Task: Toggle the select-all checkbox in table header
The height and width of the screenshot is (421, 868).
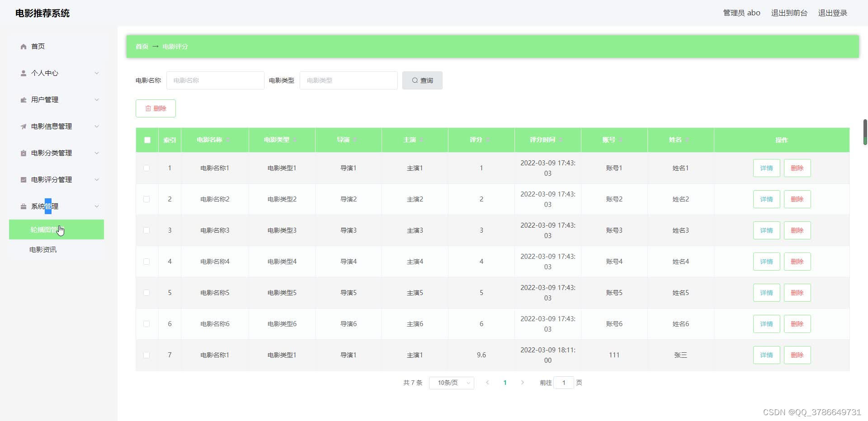Action: pos(147,140)
